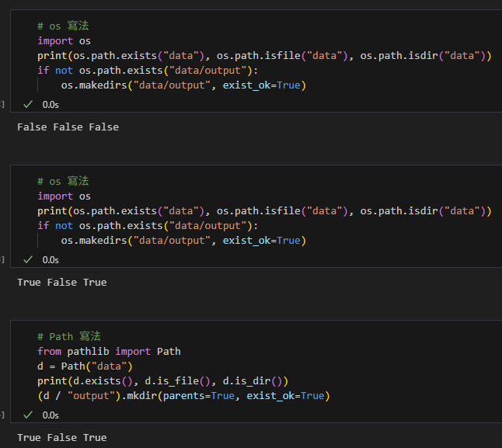This screenshot has width=502, height=448.
Task: Click the "if not os.path.exists" line in second cell
Action: pyautogui.click(x=148, y=225)
